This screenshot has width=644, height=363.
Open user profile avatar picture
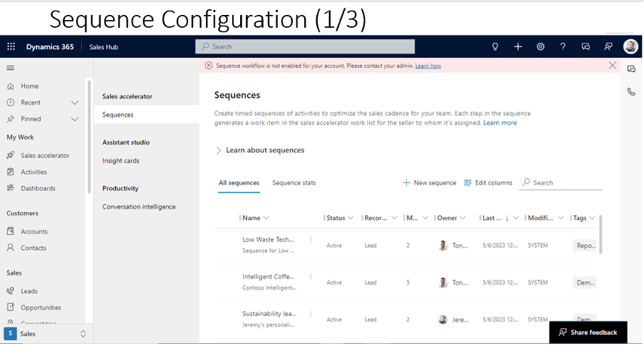pyautogui.click(x=630, y=46)
